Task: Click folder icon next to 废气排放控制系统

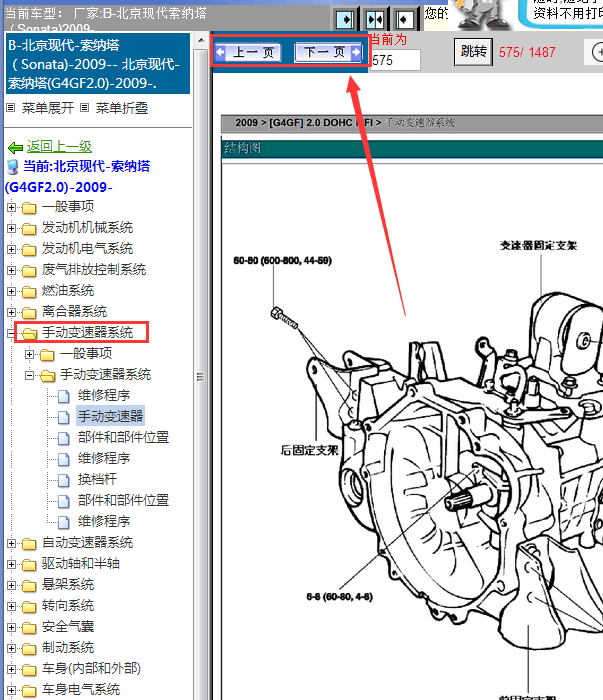Action: 29,271
